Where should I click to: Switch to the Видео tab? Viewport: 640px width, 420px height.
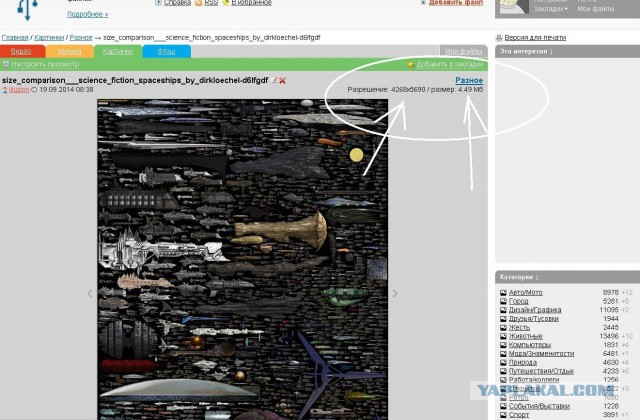pos(21,51)
